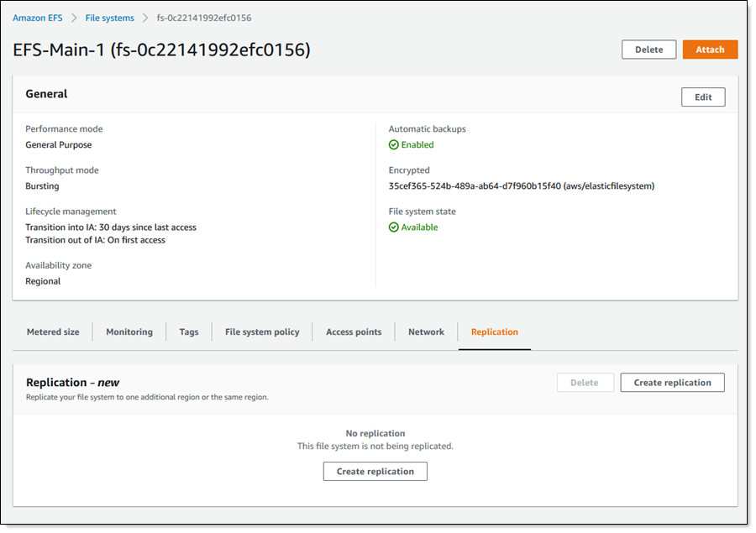Click the General section heading
The width and height of the screenshot is (756, 533).
point(46,94)
